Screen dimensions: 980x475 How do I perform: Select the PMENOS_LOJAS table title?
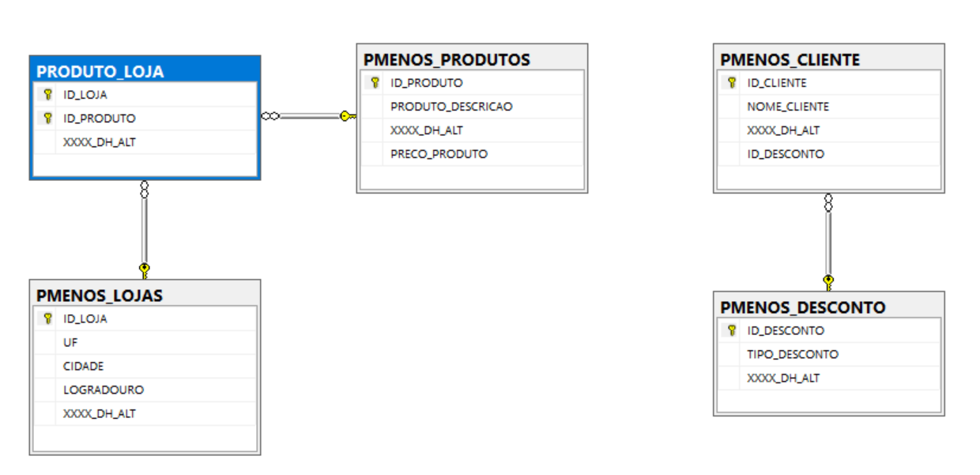(145, 296)
